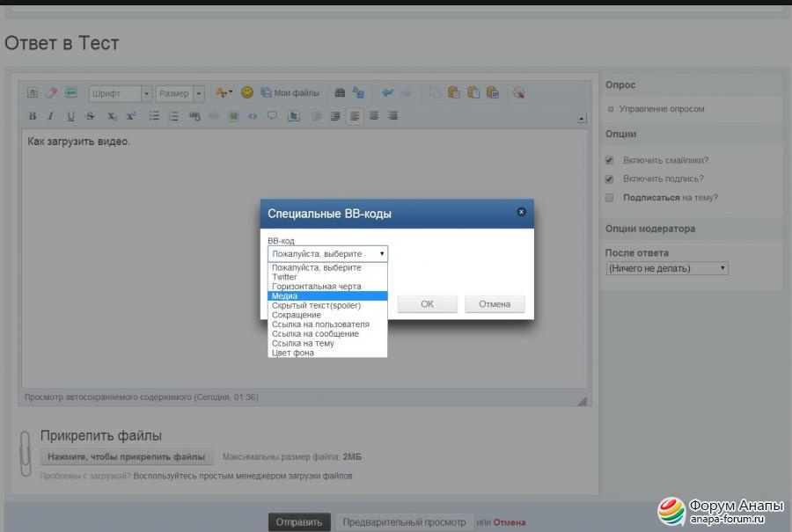
Task: Open the Шрифт font dropdown
Action: [121, 93]
